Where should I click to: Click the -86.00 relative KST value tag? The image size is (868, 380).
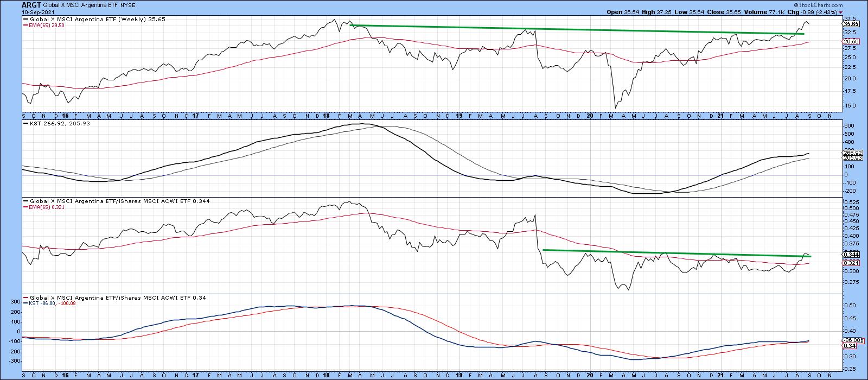pos(850,340)
